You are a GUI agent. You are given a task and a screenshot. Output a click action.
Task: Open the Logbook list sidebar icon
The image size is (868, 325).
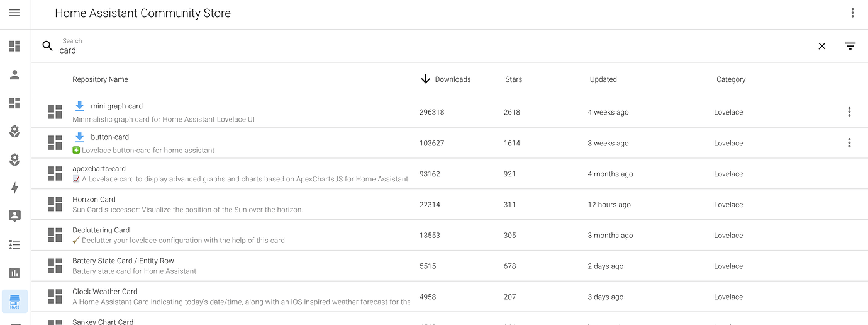[x=15, y=244]
